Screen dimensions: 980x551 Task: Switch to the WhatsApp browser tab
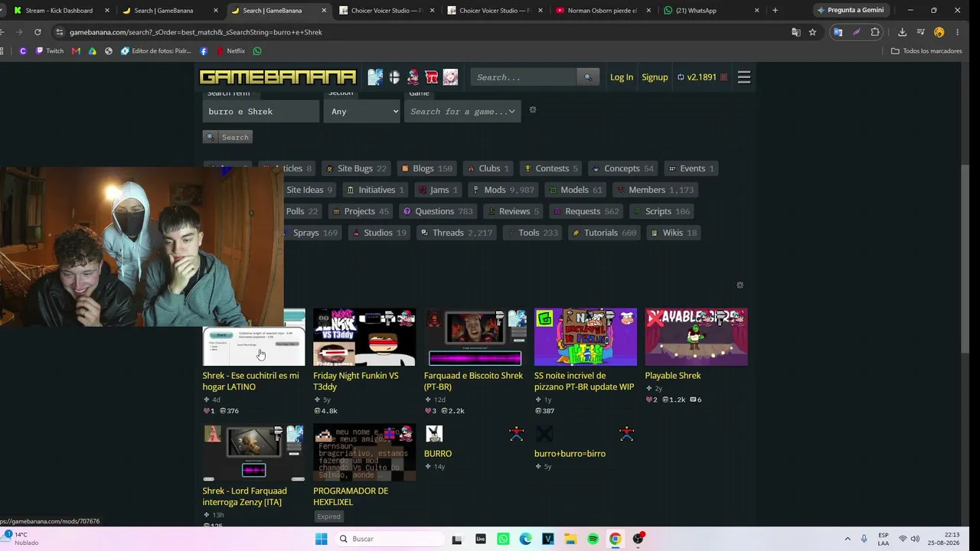[x=712, y=11]
